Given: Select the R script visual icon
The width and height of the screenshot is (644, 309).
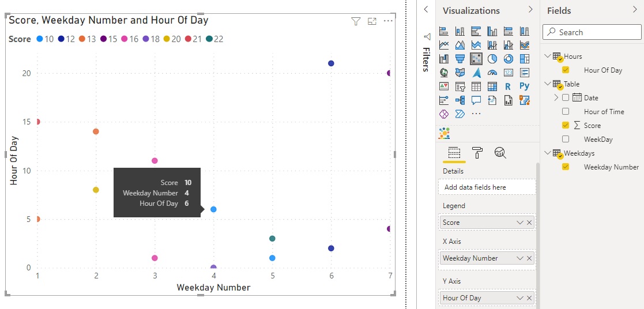Looking at the screenshot, I should click(x=508, y=86).
